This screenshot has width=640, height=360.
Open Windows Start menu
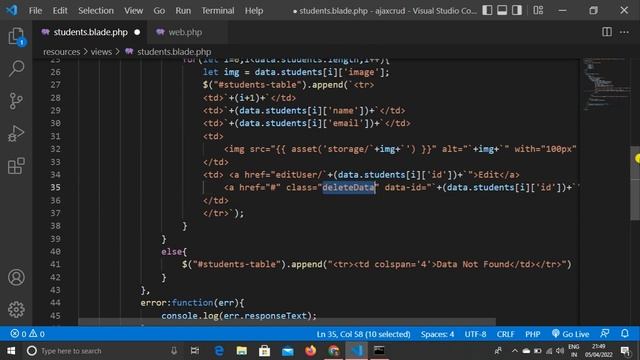[11, 351]
